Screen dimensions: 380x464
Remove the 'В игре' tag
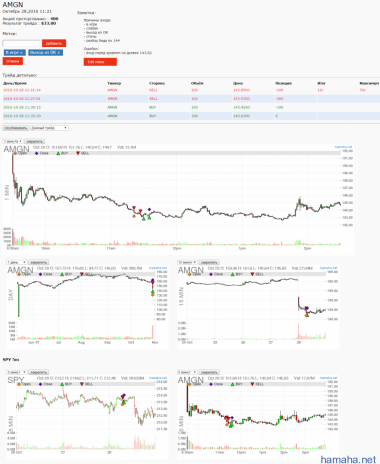pos(22,53)
